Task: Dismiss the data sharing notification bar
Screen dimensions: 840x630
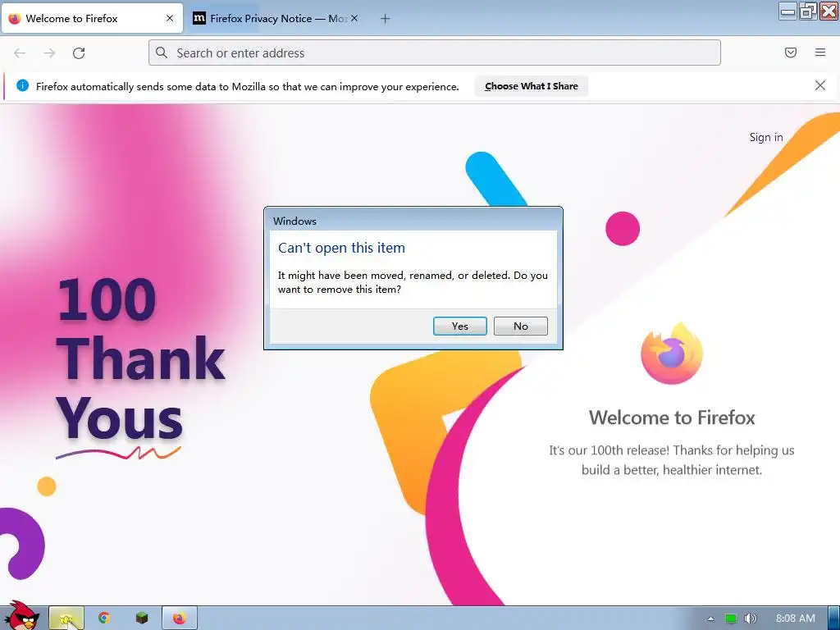Action: coord(819,85)
